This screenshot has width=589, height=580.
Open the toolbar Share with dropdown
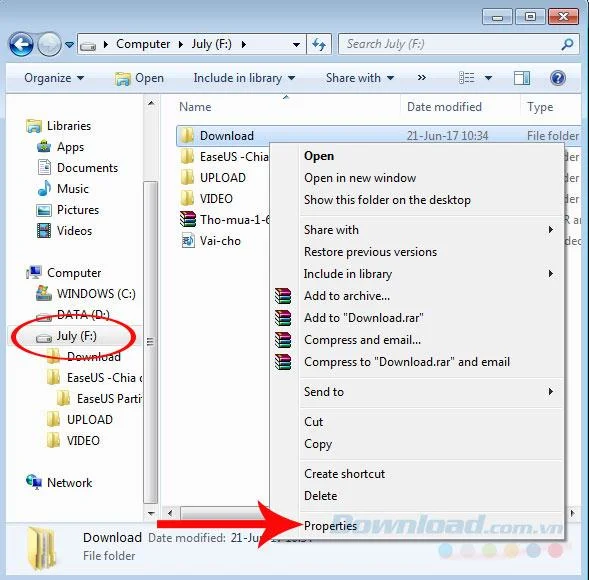point(359,78)
